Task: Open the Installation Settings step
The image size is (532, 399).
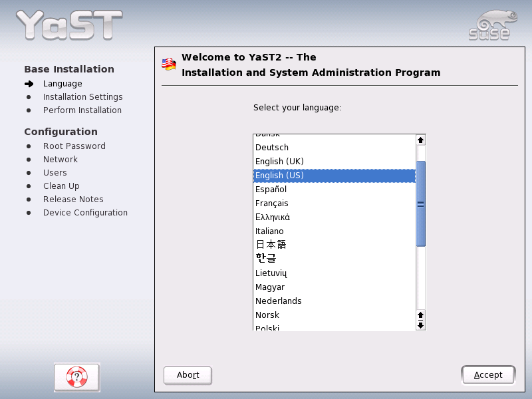Action: pyautogui.click(x=82, y=96)
